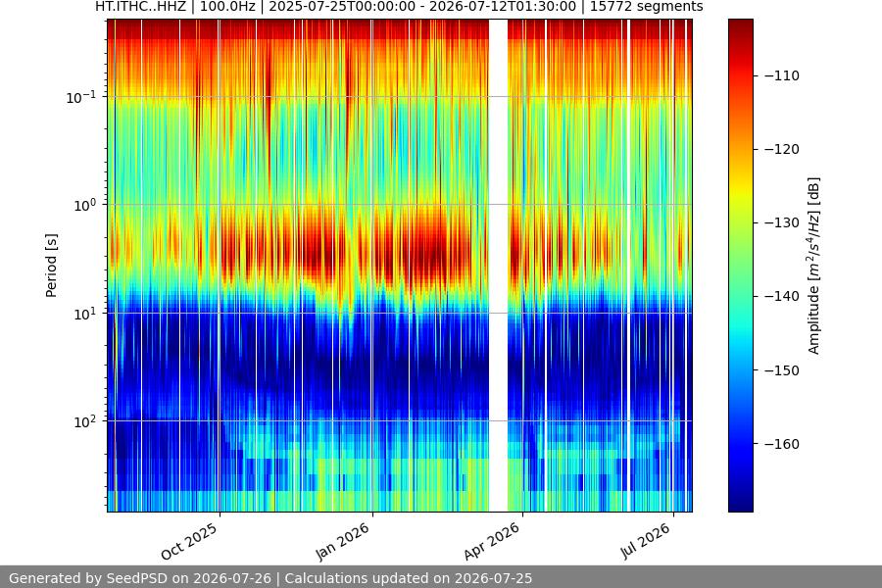Click the 10² period tick label
This screenshot has height=588, width=882.
pos(85,422)
